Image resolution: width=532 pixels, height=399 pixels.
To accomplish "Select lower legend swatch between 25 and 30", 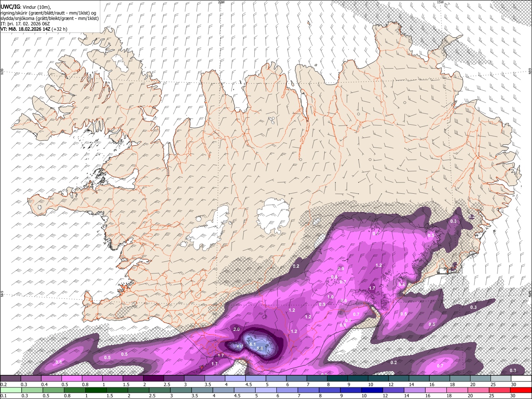I will (x=500, y=390).
